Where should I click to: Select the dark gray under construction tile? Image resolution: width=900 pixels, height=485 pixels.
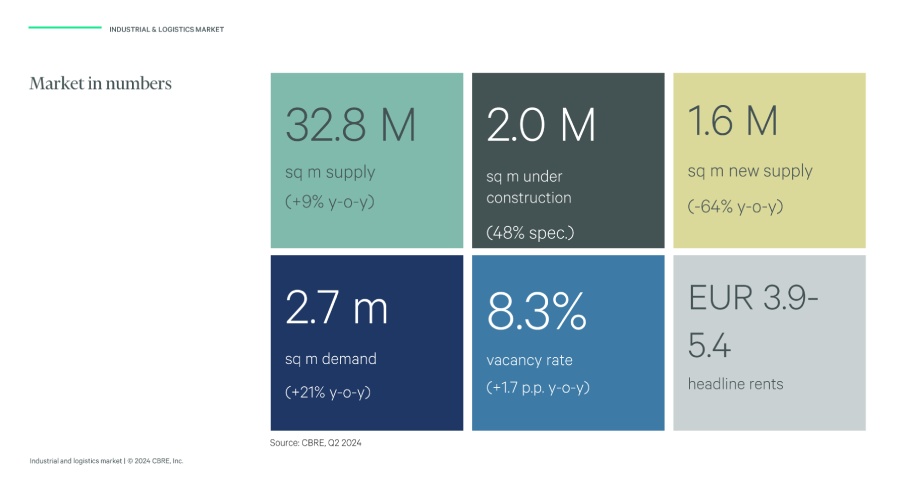tap(568, 160)
